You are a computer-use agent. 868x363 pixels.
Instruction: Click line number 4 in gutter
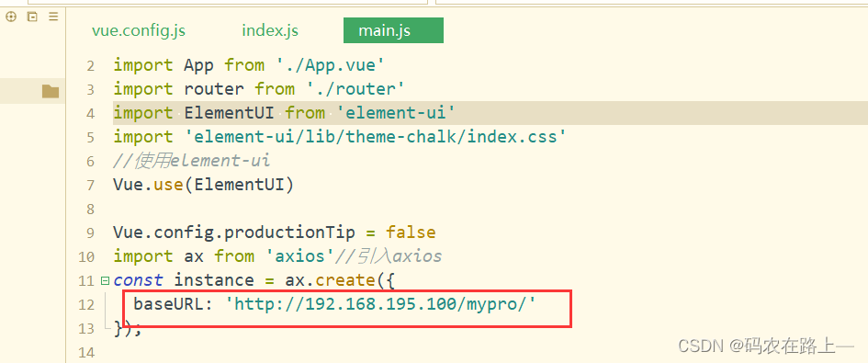[x=90, y=114]
